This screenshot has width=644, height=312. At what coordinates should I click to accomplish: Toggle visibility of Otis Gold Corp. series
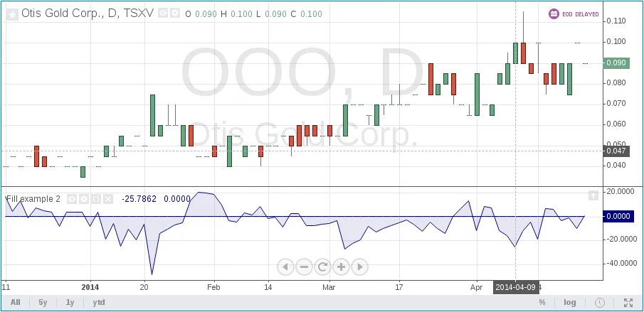point(163,14)
